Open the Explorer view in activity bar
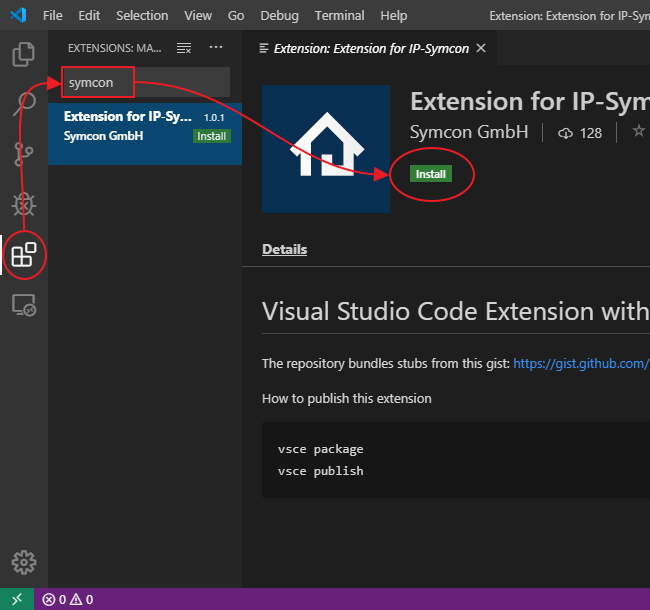 click(x=24, y=55)
